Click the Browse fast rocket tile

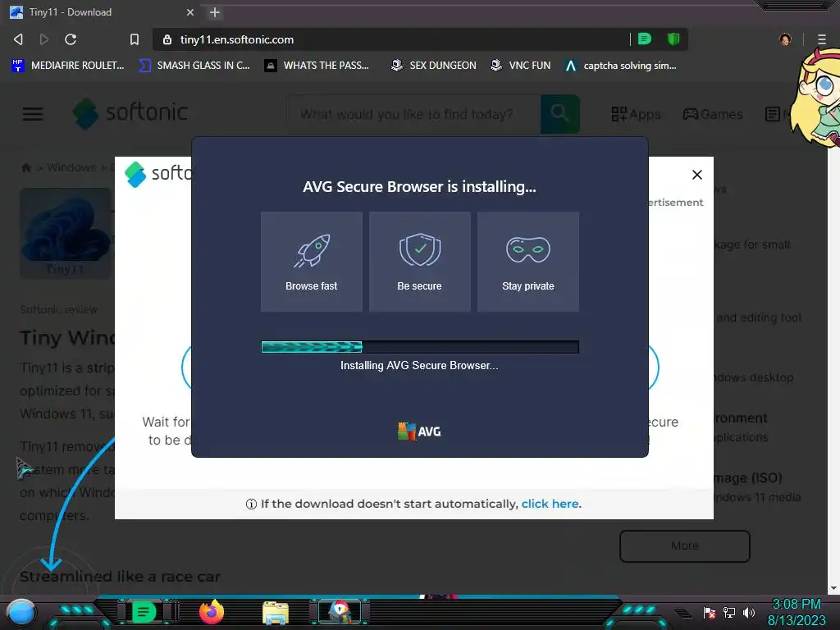(311, 262)
